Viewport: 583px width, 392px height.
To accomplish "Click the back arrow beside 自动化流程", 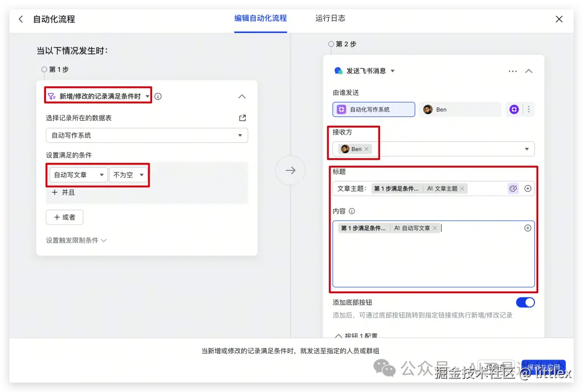I will pos(21,19).
